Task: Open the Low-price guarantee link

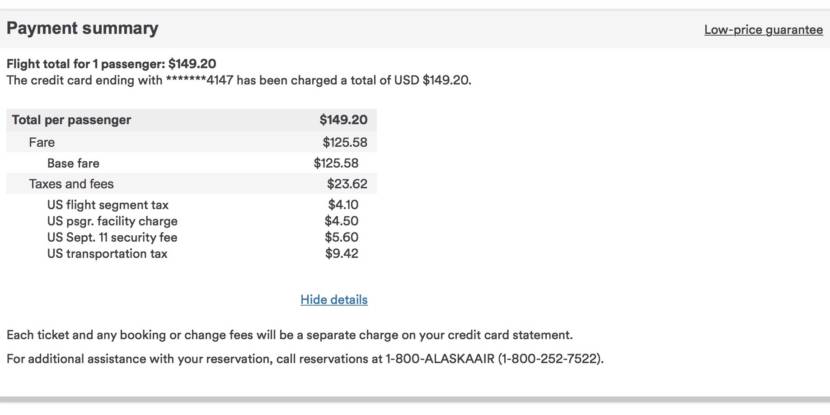Action: [x=763, y=30]
